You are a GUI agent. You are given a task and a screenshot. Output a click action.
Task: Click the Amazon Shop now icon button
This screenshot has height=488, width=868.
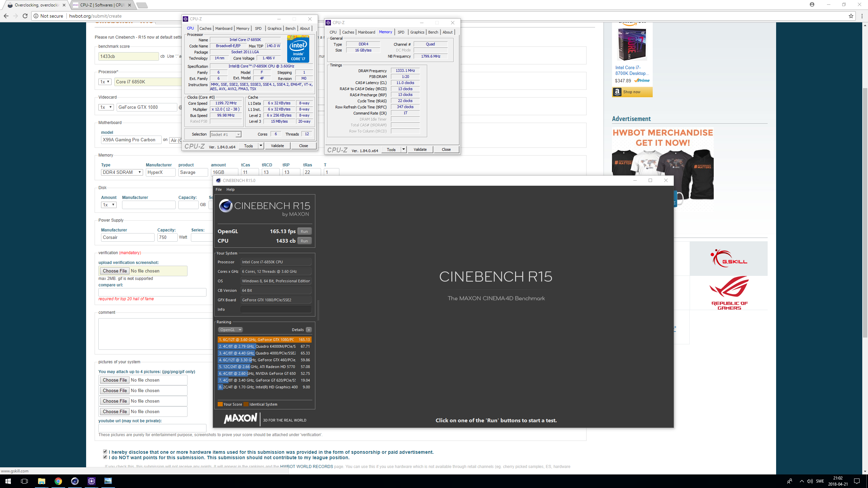pyautogui.click(x=632, y=92)
